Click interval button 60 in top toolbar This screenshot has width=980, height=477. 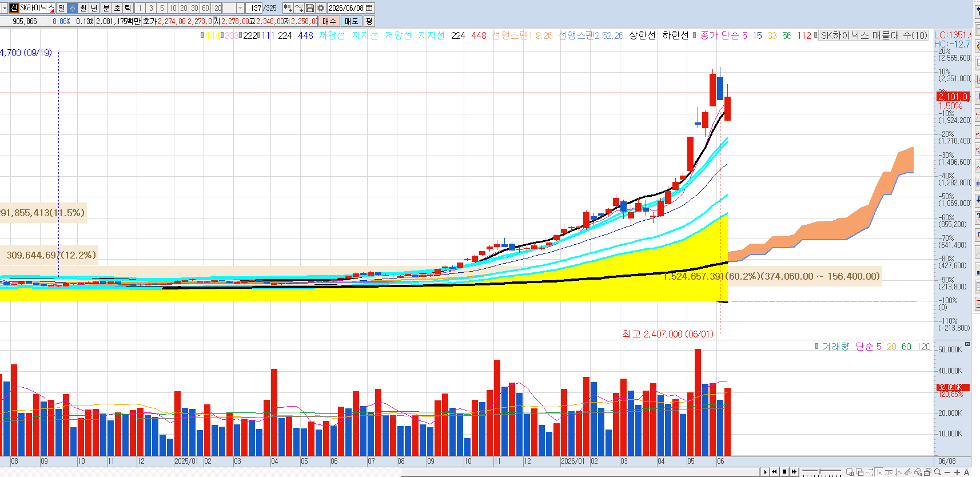pos(205,8)
